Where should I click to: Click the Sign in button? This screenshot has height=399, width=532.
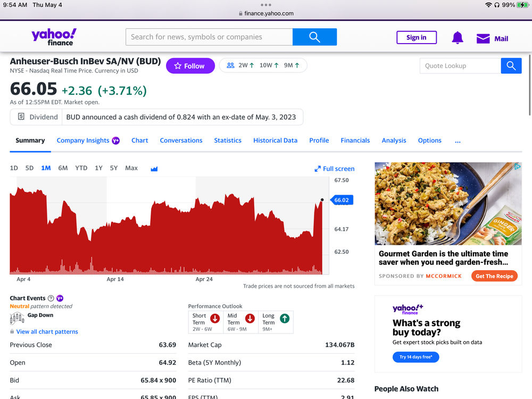click(x=417, y=37)
